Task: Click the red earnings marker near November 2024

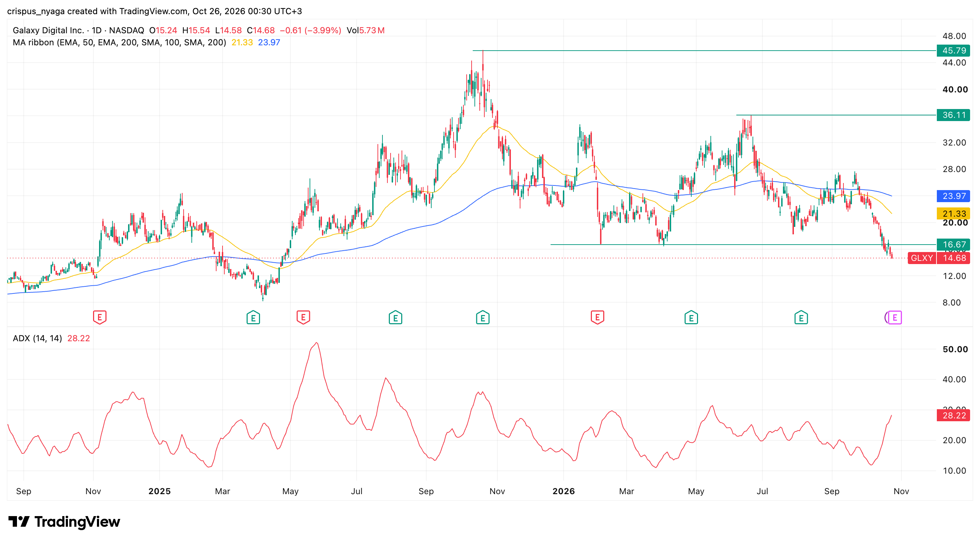Action: click(x=100, y=317)
